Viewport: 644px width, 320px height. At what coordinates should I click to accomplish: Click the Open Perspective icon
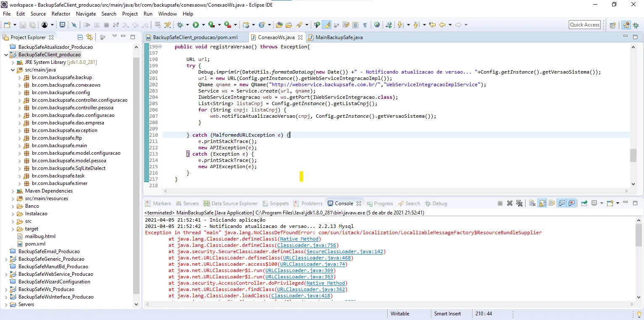tap(612, 25)
